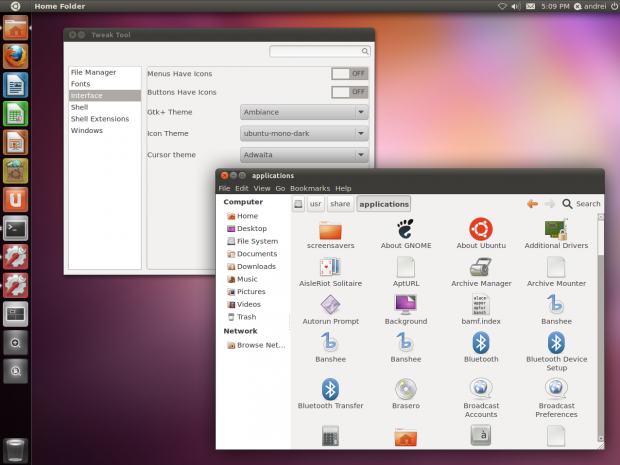Open the Trash launcher icon
This screenshot has width=620, height=465.
point(15,450)
